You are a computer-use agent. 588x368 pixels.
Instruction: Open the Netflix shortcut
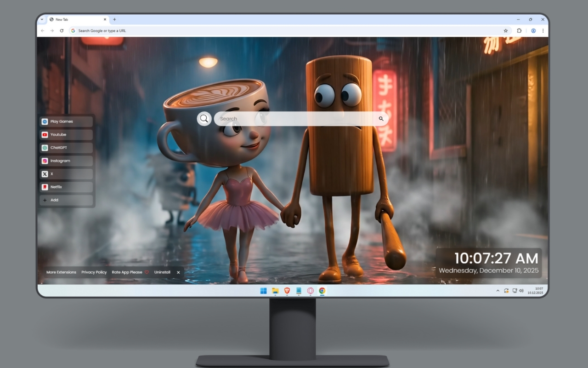pyautogui.click(x=67, y=187)
